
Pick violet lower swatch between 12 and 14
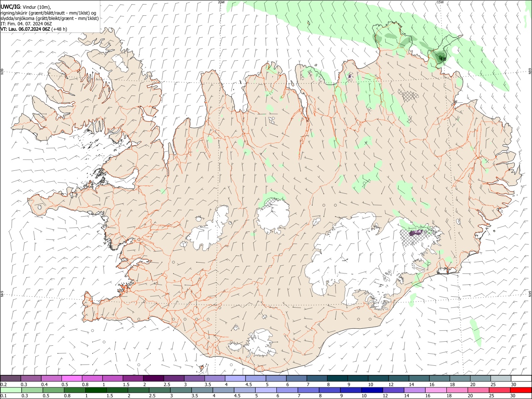point(393,390)
